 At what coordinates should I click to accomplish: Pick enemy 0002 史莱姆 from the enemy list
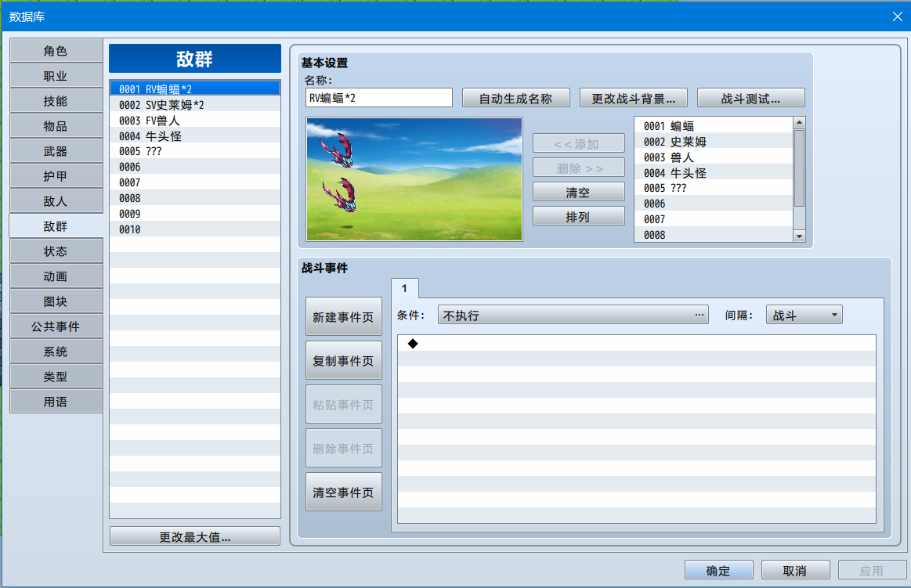pos(714,142)
